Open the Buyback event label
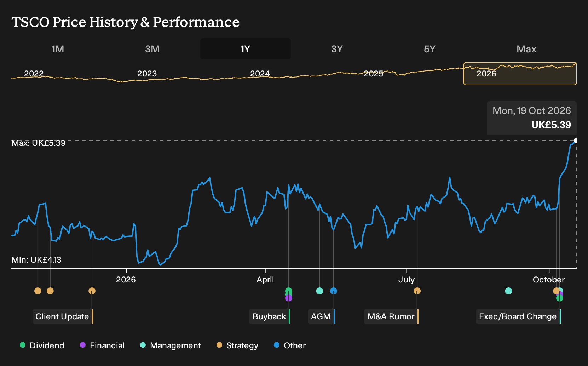 270,316
